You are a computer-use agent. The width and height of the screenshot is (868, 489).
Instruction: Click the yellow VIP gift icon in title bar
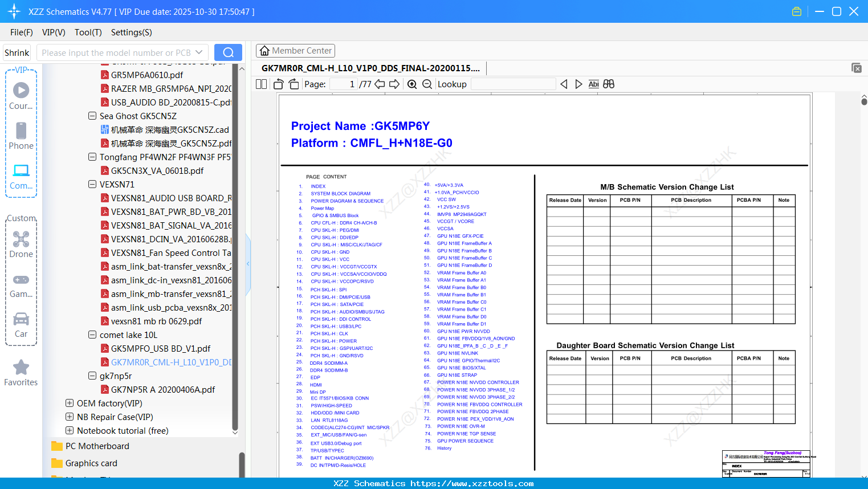click(797, 11)
